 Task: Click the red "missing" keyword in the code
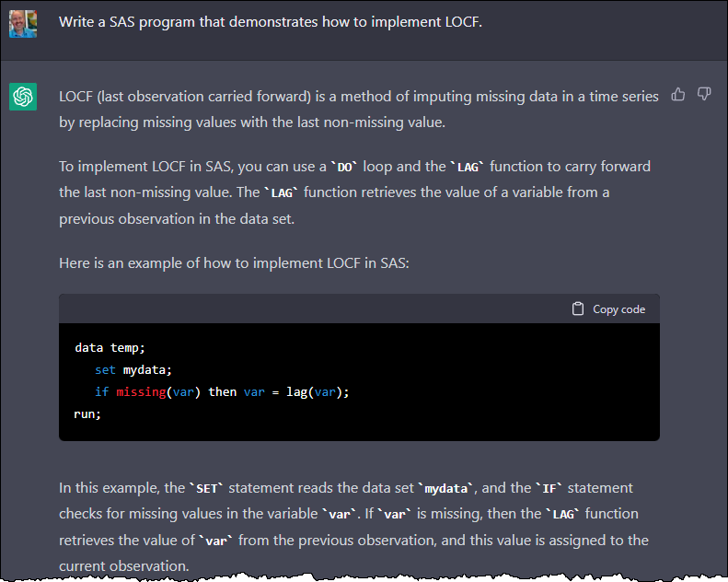point(141,392)
